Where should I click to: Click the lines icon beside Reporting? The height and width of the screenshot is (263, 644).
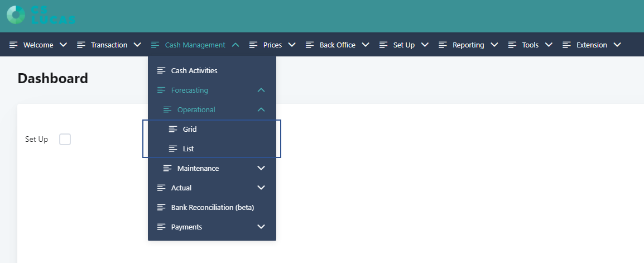click(443, 45)
